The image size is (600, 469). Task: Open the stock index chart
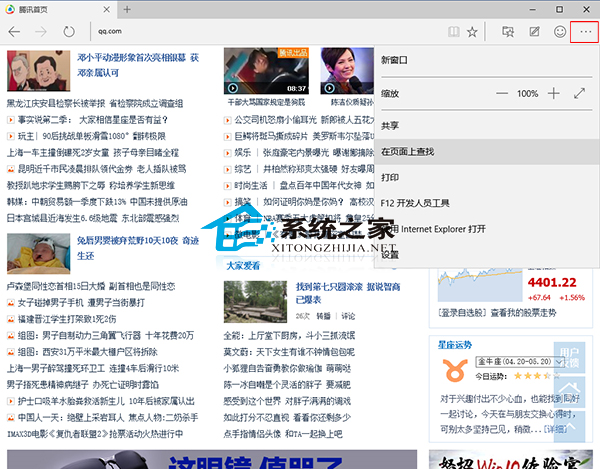[480, 285]
